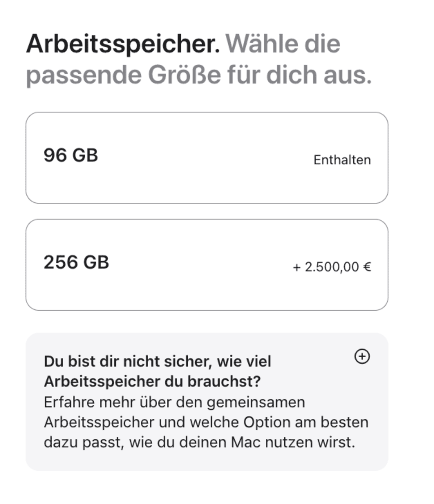Click "Erfahre mehr über den gemeinsamen" text
The width and height of the screenshot is (434, 504).
(x=174, y=402)
